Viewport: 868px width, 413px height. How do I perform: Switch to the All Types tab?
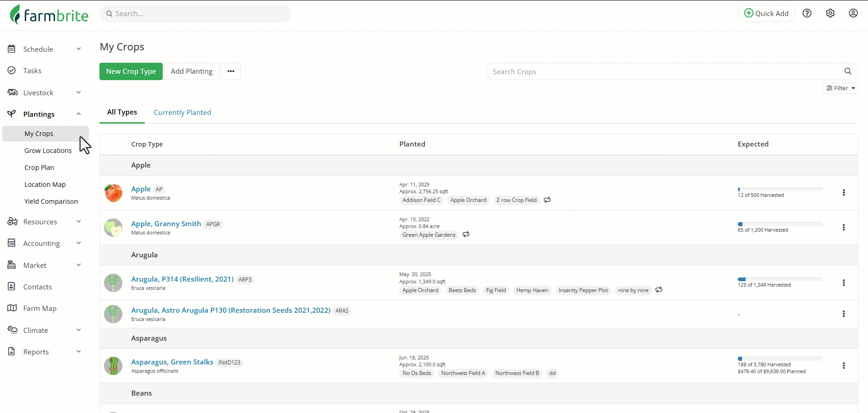pos(122,112)
